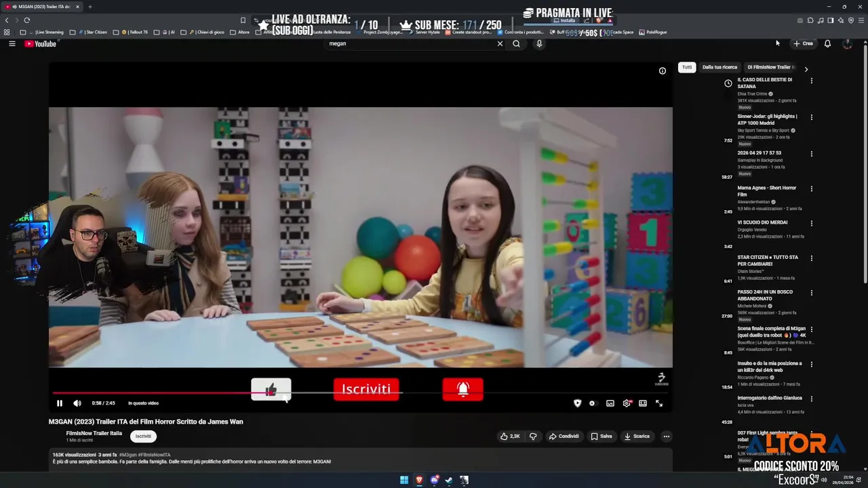The image size is (868, 488).
Task: Enter fullscreen mode
Action: [658, 403]
